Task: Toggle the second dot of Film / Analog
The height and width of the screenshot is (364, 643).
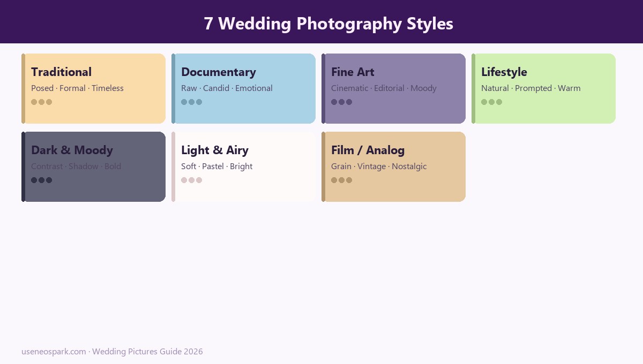Action: [342, 180]
